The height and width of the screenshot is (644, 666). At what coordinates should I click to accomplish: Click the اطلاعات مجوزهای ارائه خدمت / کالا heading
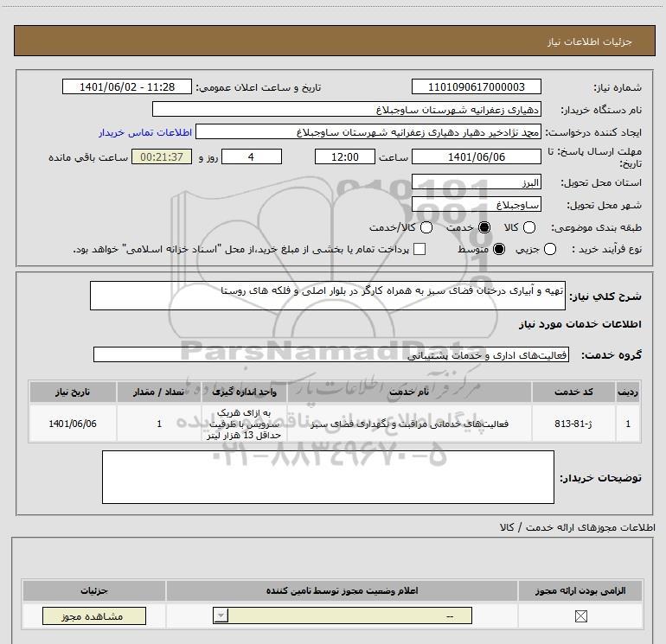coord(578,527)
